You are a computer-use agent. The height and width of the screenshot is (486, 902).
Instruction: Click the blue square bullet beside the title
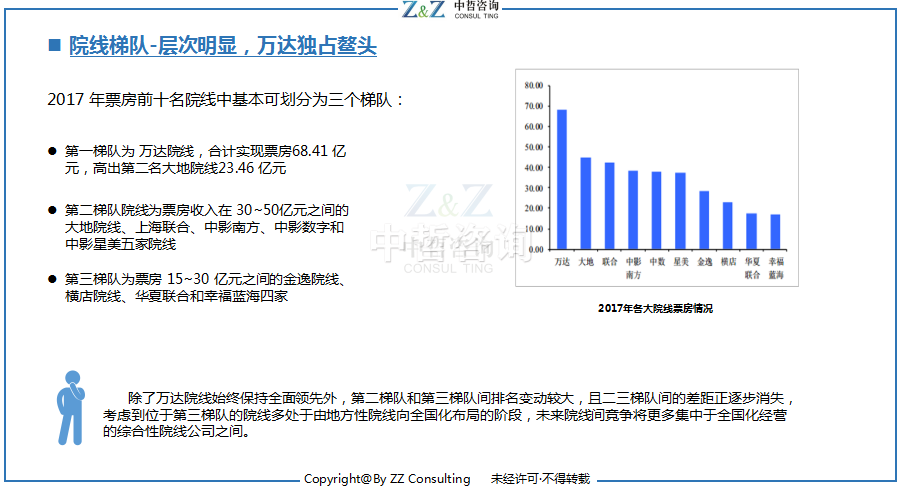(54, 45)
